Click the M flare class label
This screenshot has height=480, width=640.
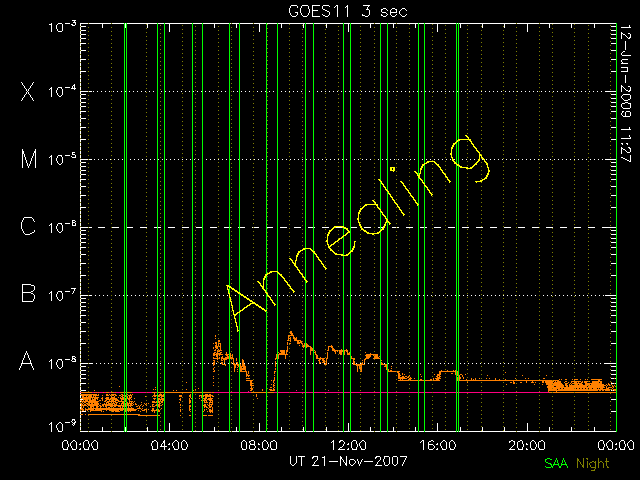[29, 159]
